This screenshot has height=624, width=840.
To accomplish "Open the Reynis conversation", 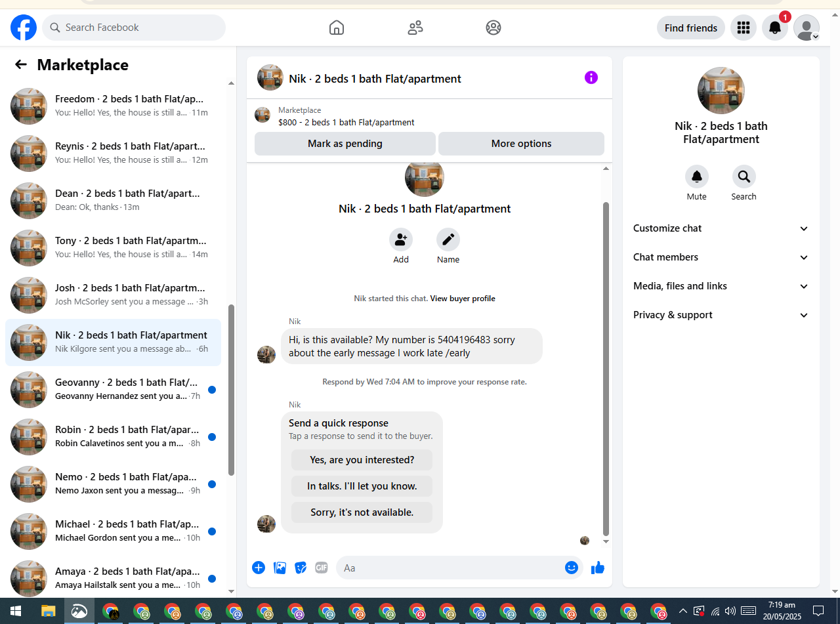I will (113, 154).
